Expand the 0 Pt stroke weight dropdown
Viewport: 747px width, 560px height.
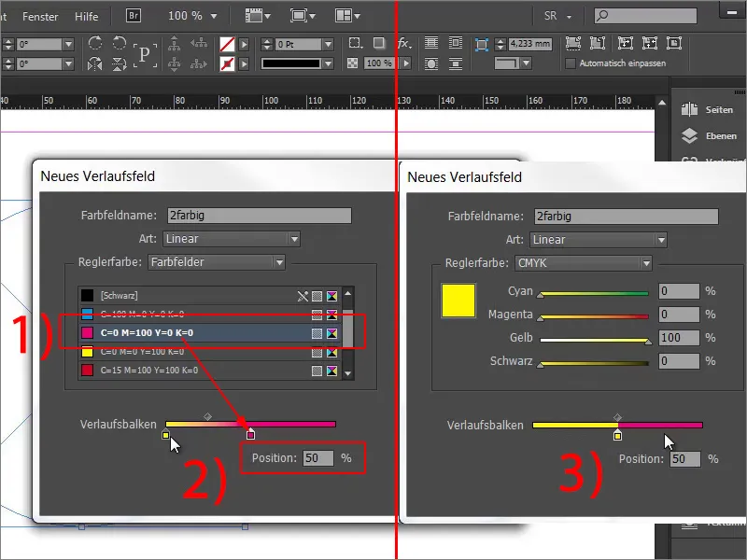click(329, 44)
